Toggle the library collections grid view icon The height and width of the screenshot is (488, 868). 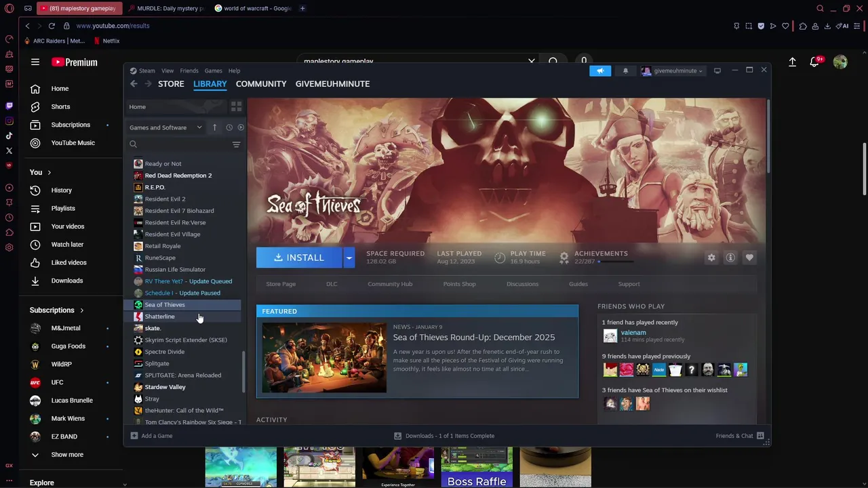coord(236,107)
